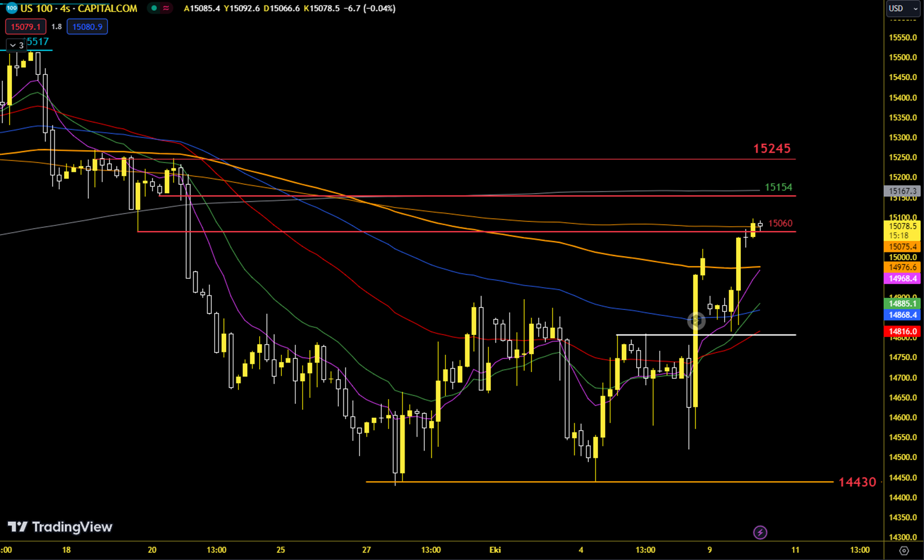Select the green 15154 level label

pos(778,187)
